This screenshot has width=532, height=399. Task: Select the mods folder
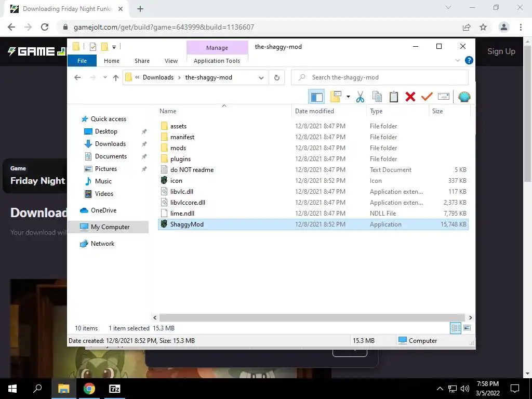pos(313,148)
